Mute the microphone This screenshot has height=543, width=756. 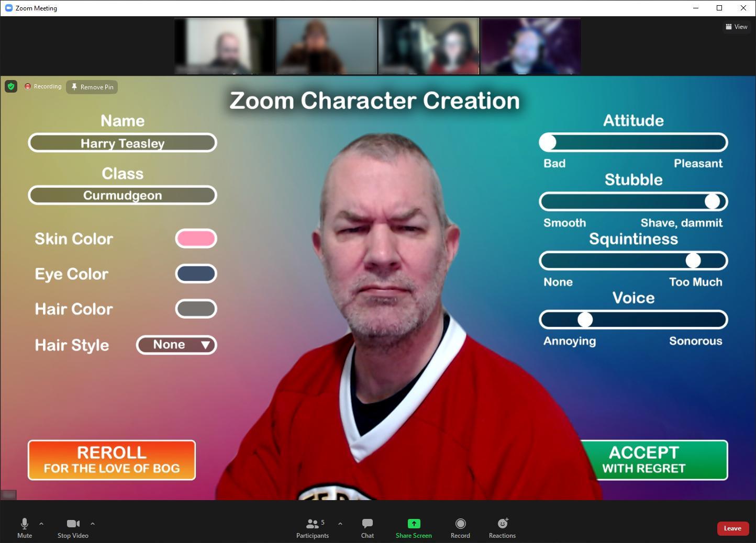click(25, 527)
